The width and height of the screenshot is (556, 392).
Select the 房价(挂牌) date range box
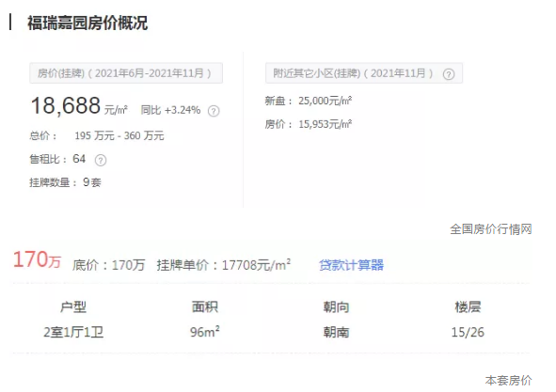126,73
